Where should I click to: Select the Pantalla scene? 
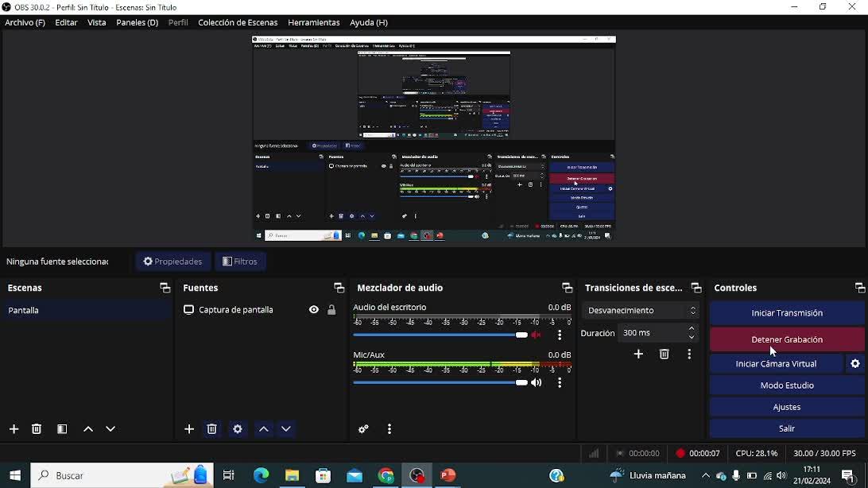coord(87,311)
